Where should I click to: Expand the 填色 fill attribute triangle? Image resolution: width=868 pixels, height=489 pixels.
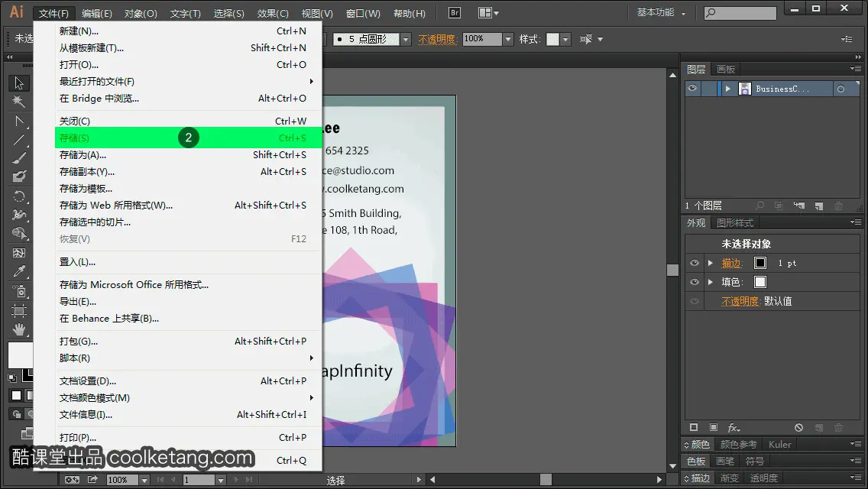coord(711,282)
